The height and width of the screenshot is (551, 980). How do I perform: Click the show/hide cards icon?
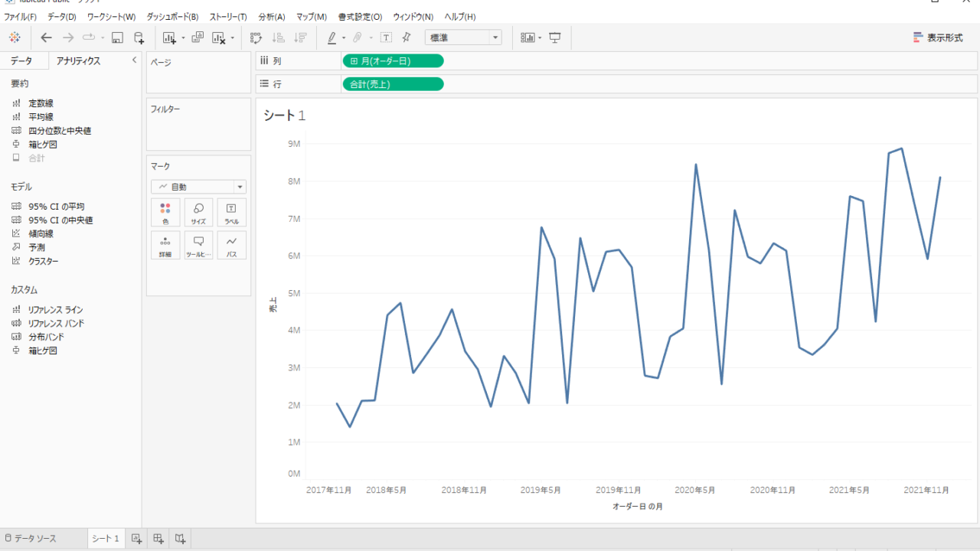point(528,37)
